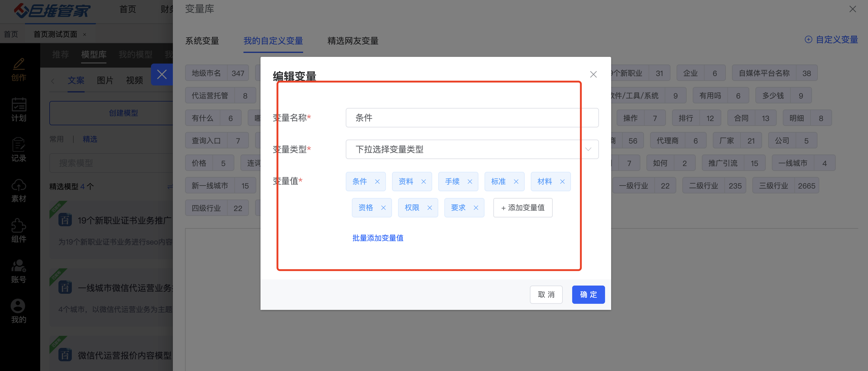Select 首页 in top navigation
Viewport: 868px width, 371px height.
coord(128,9)
